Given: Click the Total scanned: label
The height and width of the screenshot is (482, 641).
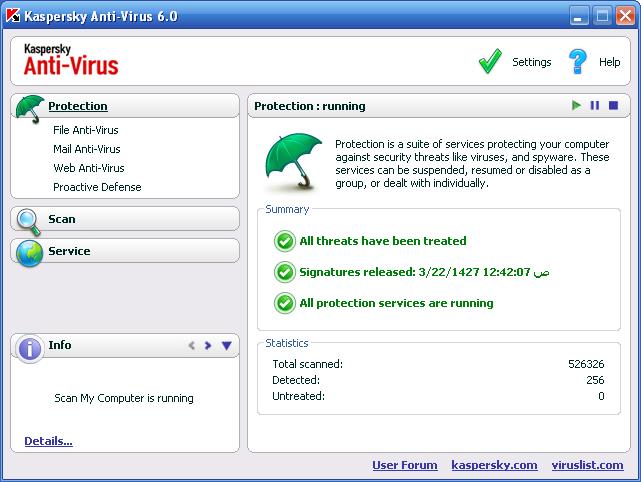Looking at the screenshot, I should (307, 364).
